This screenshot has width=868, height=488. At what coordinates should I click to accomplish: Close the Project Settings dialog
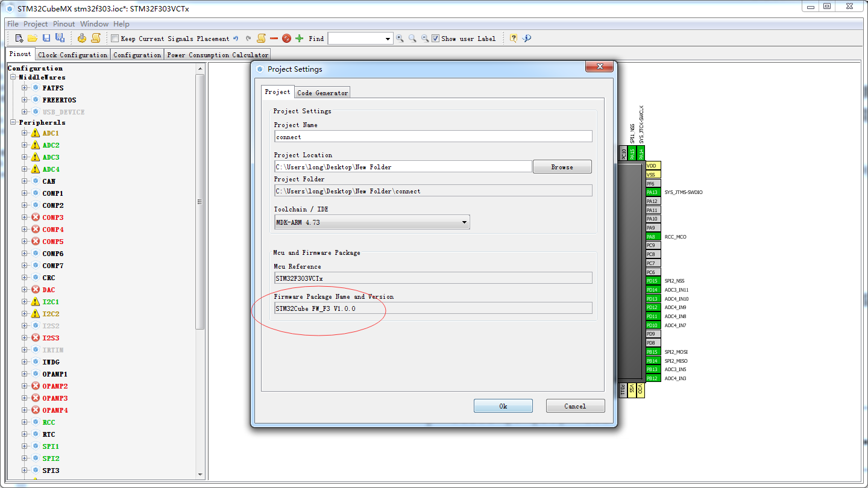pyautogui.click(x=599, y=67)
